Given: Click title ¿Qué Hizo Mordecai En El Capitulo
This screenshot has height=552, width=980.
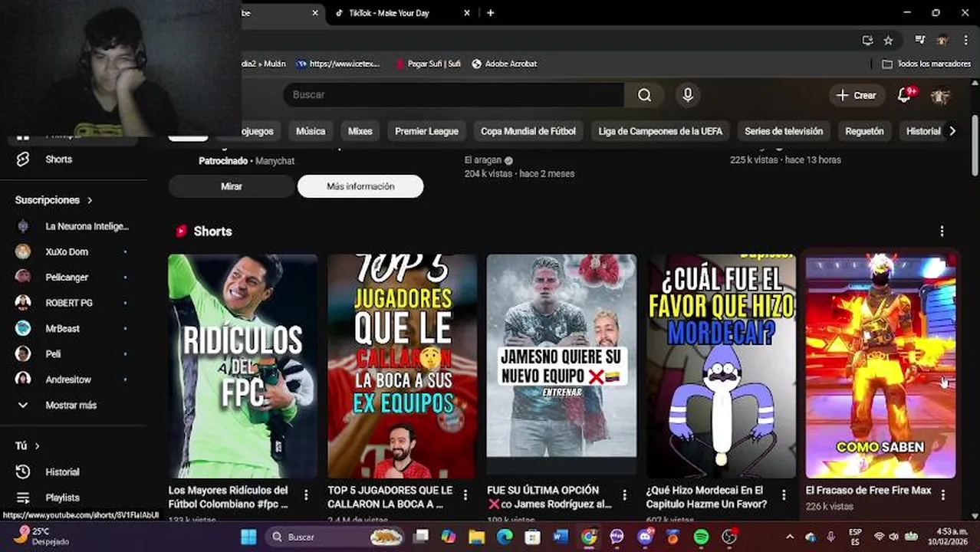Looking at the screenshot, I should coord(706,497).
